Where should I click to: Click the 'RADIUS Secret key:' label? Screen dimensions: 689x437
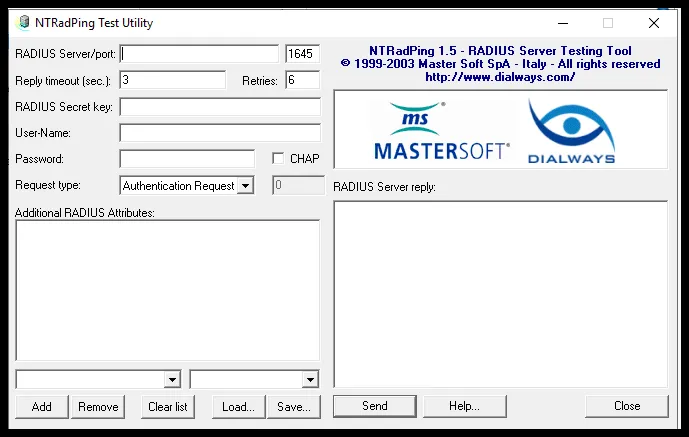coord(64,107)
